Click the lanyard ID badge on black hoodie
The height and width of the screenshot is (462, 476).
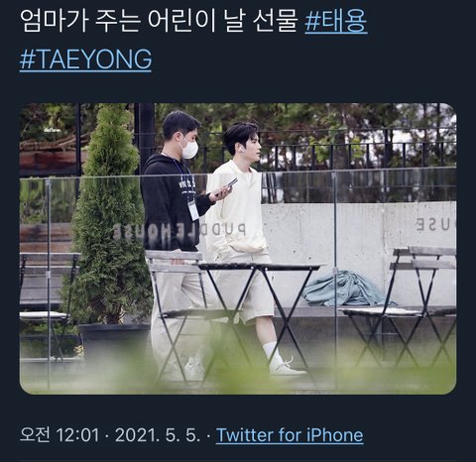tap(193, 209)
